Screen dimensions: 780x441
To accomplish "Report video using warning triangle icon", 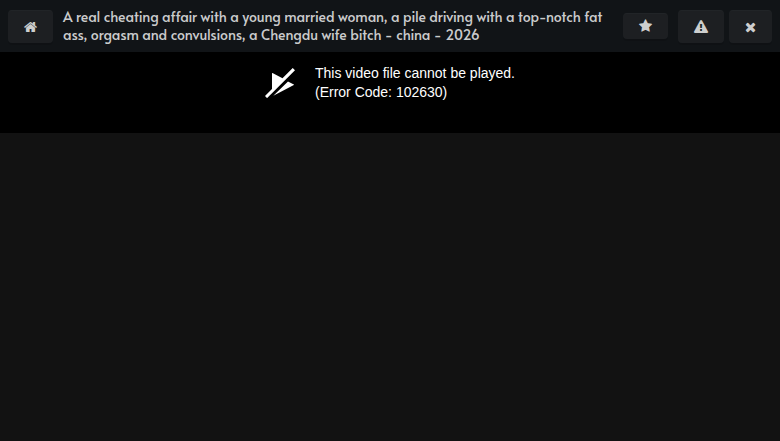I will click(x=701, y=26).
